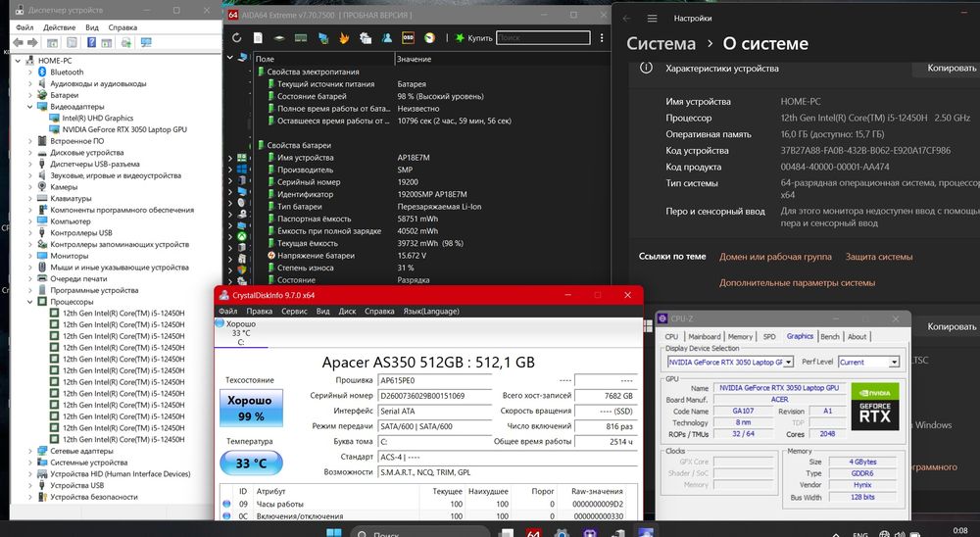Click the flame stability test icon in AIDA64

click(344, 38)
